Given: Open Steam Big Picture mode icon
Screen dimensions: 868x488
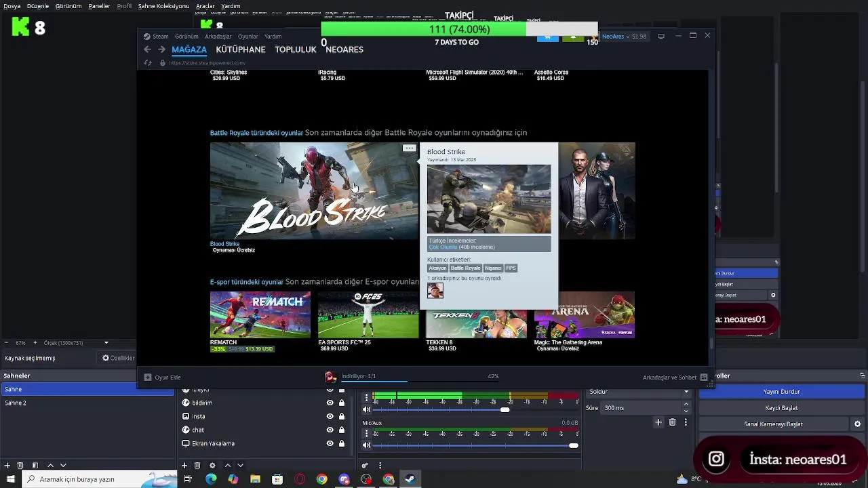Looking at the screenshot, I should tap(661, 36).
